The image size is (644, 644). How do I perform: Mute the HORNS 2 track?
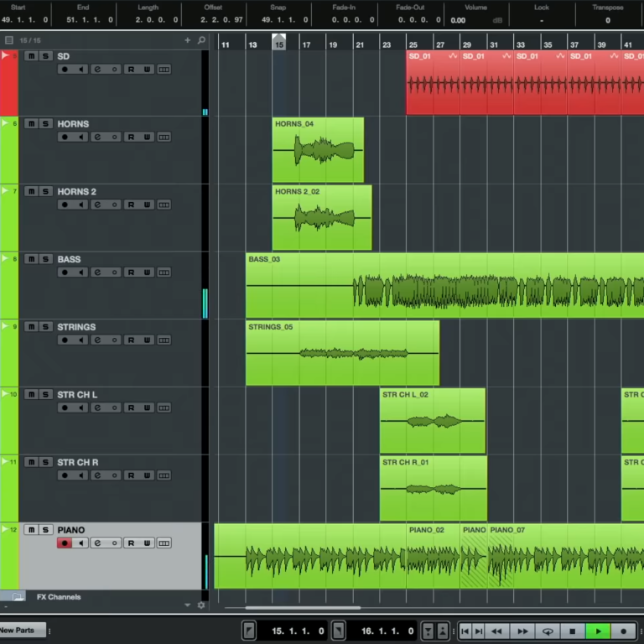pos(31,192)
